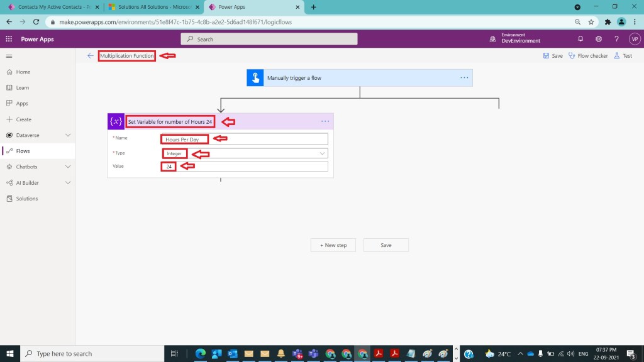This screenshot has width=644, height=362.
Task: Click the New step button
Action: point(333,245)
